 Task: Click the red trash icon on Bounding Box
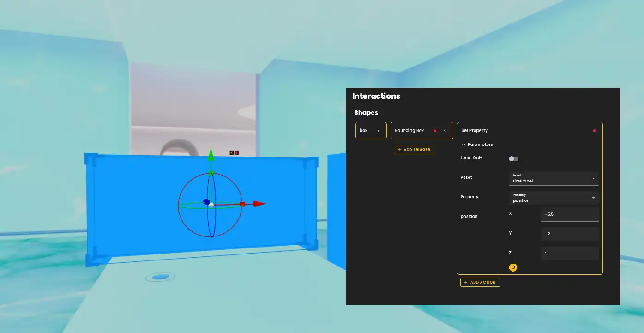[x=435, y=131]
